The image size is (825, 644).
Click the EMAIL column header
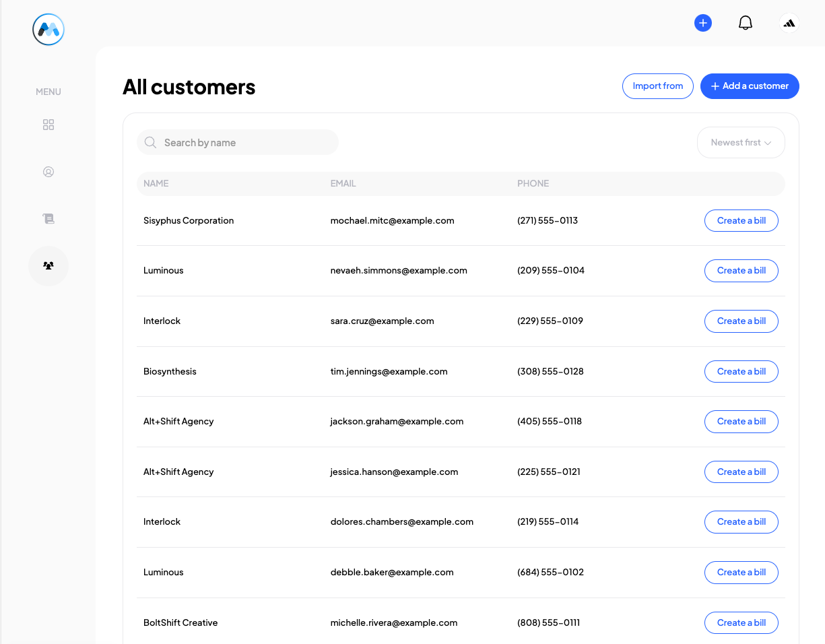(x=343, y=183)
